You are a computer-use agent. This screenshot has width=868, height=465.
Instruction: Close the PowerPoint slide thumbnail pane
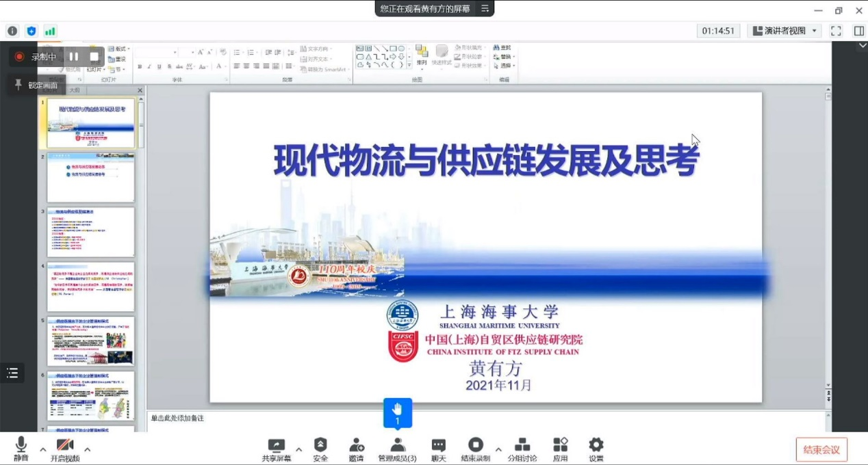tap(140, 90)
